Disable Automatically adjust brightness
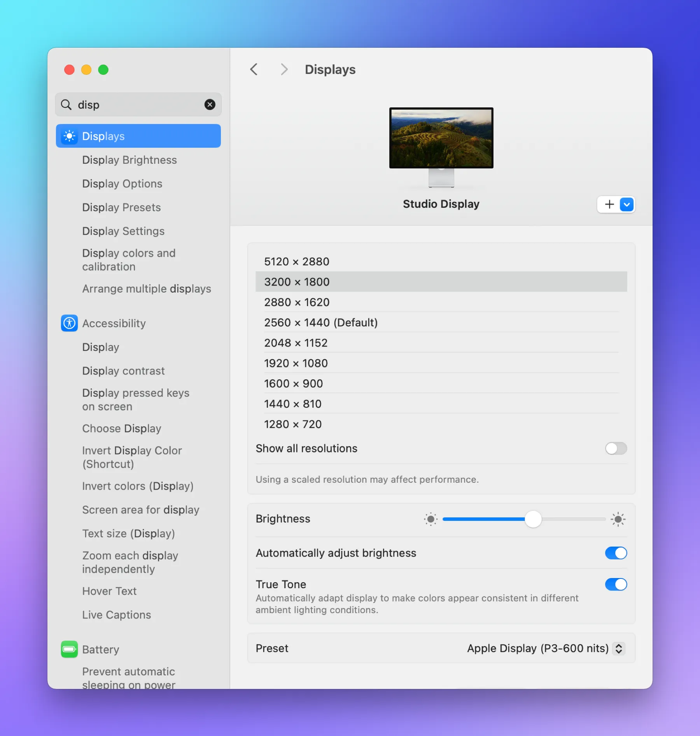The image size is (700, 736). point(616,553)
